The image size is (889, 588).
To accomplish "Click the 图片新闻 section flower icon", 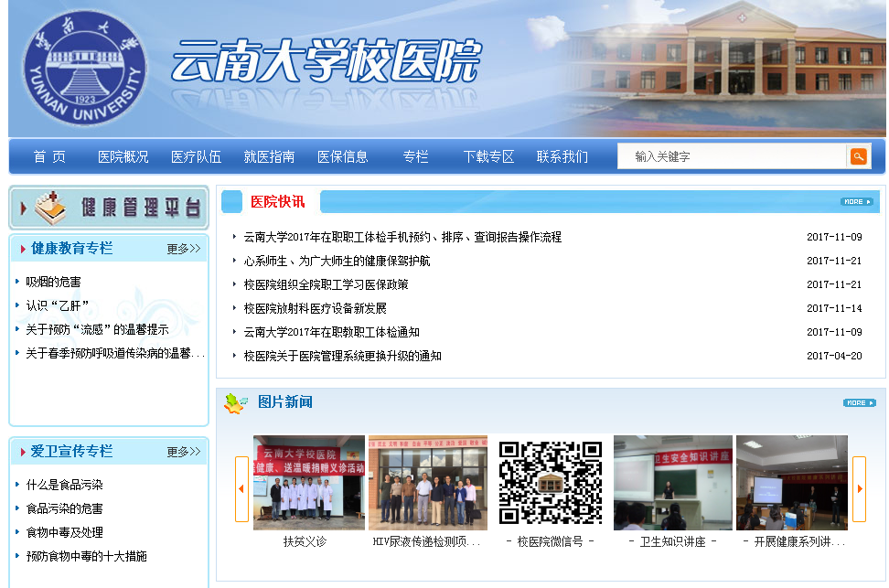I will pyautogui.click(x=236, y=403).
